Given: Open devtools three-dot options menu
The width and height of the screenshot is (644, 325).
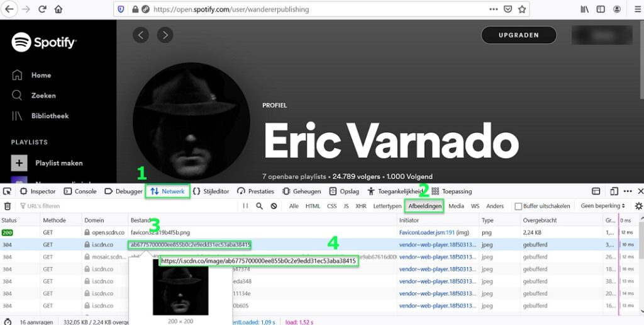Looking at the screenshot, I should click(628, 191).
